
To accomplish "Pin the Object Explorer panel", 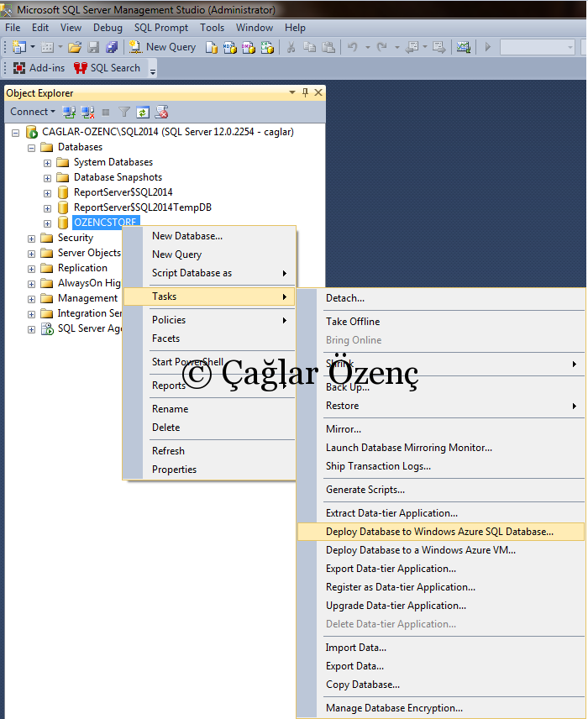I will [x=305, y=92].
